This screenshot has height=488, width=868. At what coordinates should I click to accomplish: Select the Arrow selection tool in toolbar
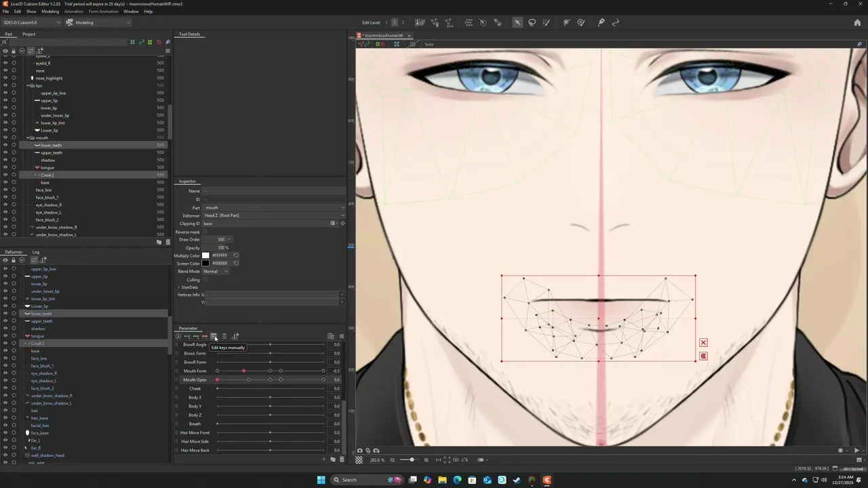click(517, 22)
